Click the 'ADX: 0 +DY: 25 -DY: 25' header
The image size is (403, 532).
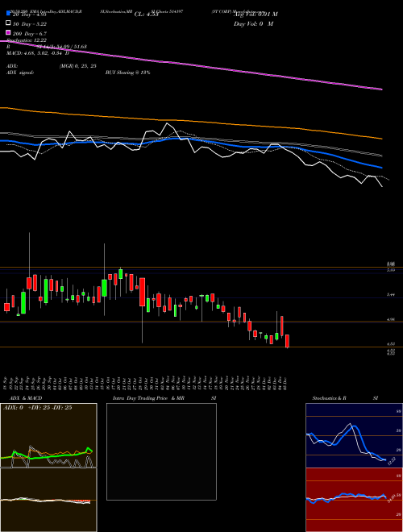[37, 408]
